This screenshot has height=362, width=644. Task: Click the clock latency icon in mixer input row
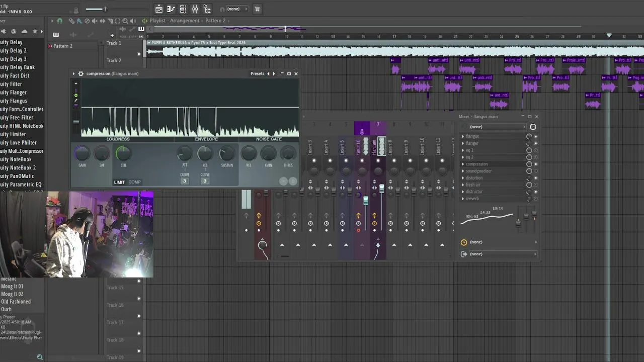point(533,127)
